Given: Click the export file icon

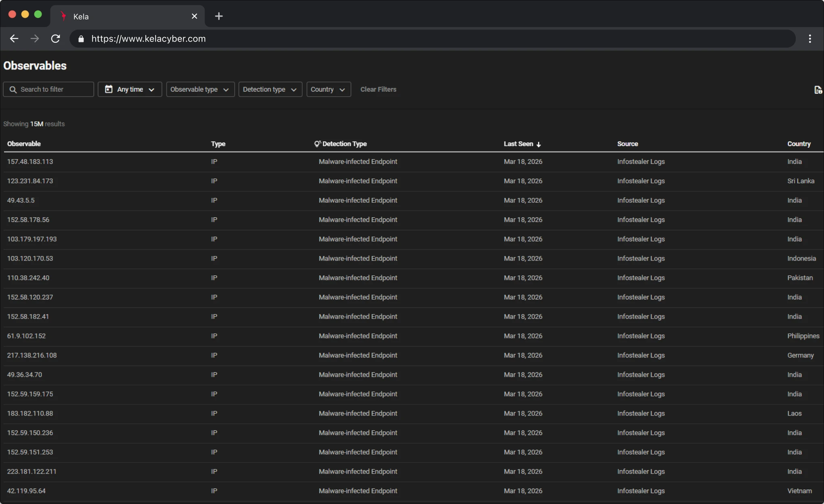Looking at the screenshot, I should point(818,90).
